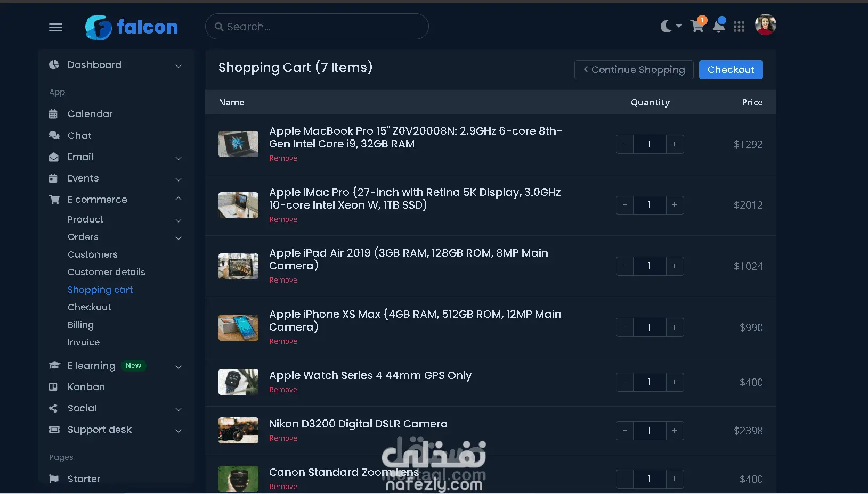The height and width of the screenshot is (494, 868).
Task: Select Shopping cart in the sidebar
Action: (x=100, y=290)
